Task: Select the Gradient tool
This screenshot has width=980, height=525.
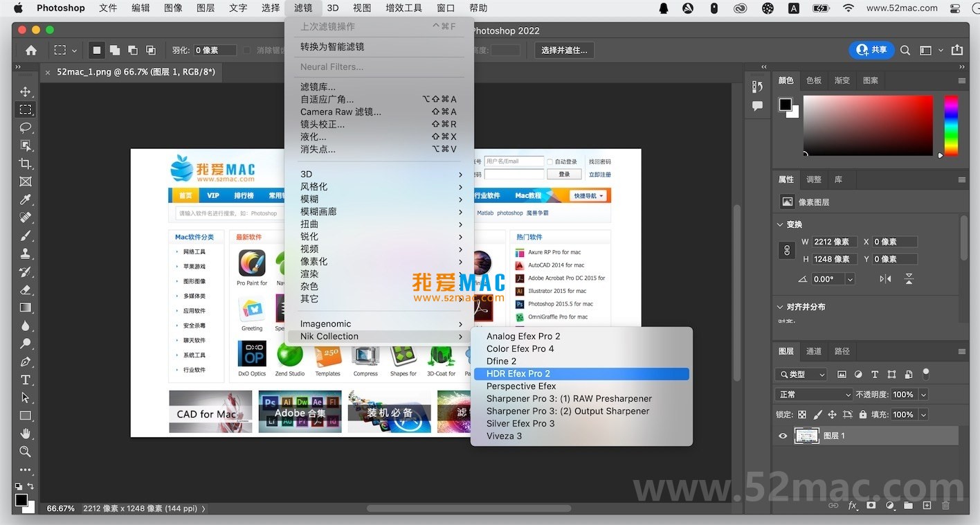Action: pos(25,308)
